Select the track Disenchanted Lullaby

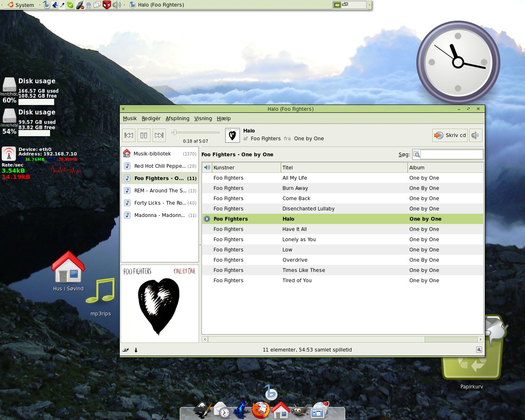click(342, 209)
